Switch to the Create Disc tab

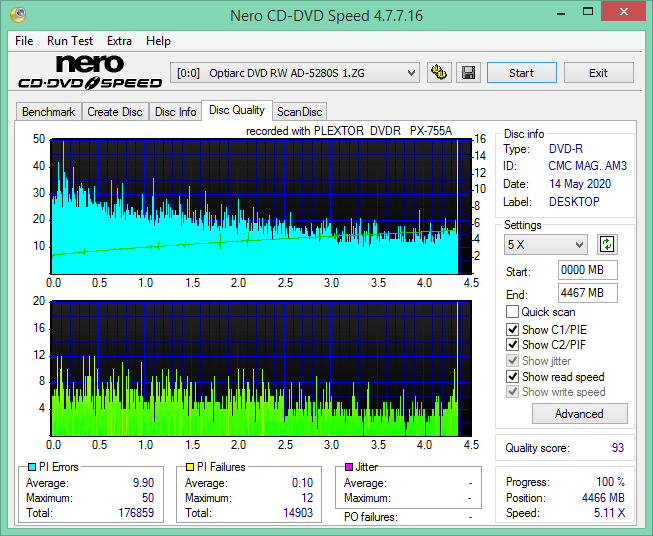(x=115, y=112)
